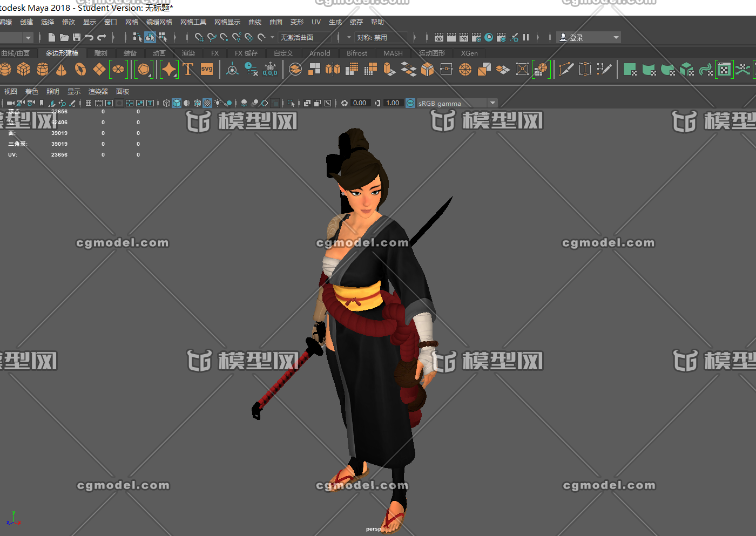This screenshot has width=756, height=536.
Task: Open the snap to grid magnet tool
Action: click(x=199, y=37)
